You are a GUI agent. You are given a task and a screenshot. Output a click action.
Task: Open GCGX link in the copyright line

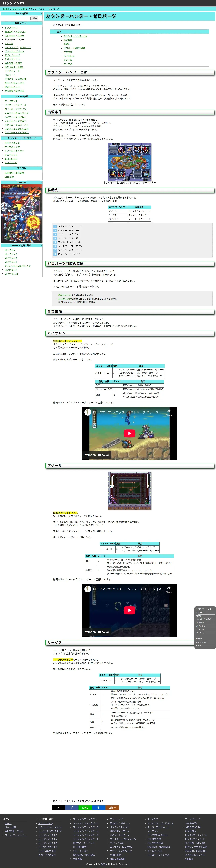[x=104, y=864]
